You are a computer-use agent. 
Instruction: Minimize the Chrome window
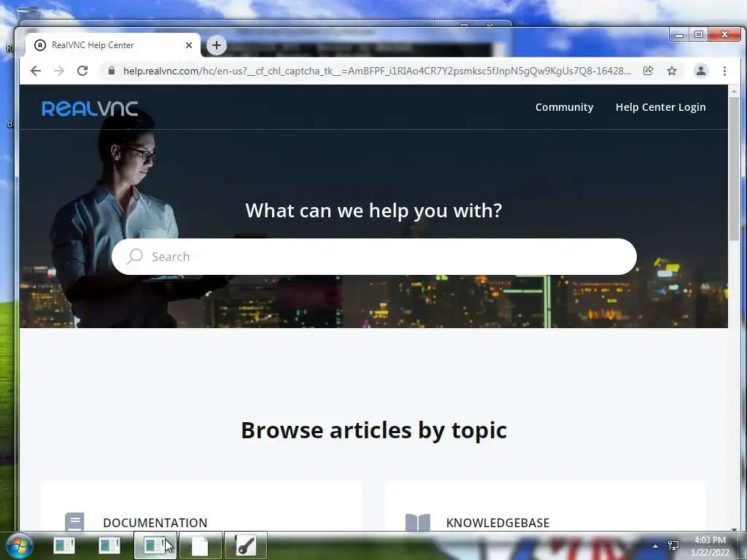coord(679,35)
